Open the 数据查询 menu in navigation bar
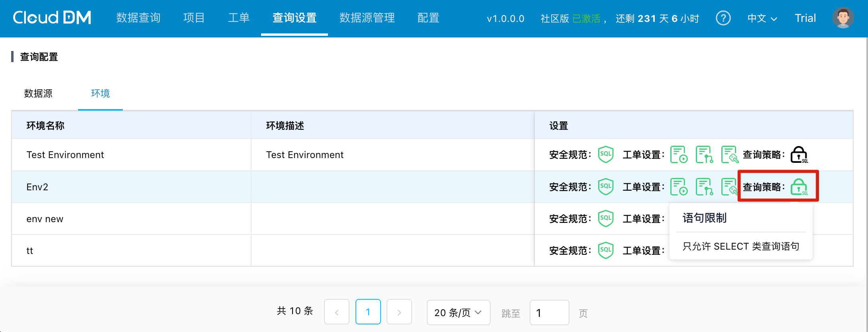 (138, 18)
